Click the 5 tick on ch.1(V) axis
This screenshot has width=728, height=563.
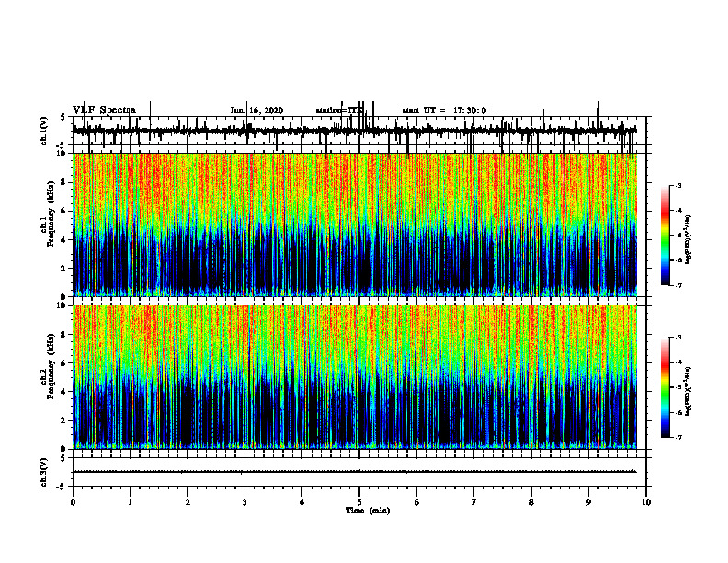(63, 117)
